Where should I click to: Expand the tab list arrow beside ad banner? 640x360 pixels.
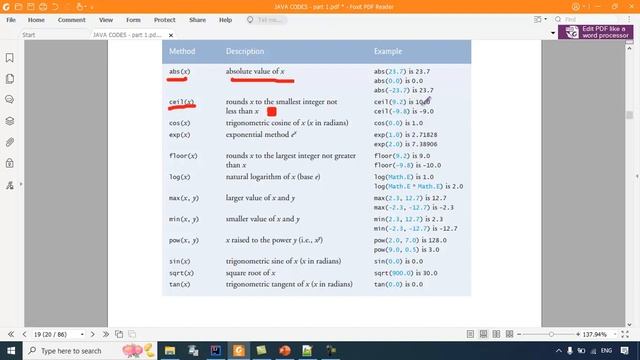(x=553, y=33)
